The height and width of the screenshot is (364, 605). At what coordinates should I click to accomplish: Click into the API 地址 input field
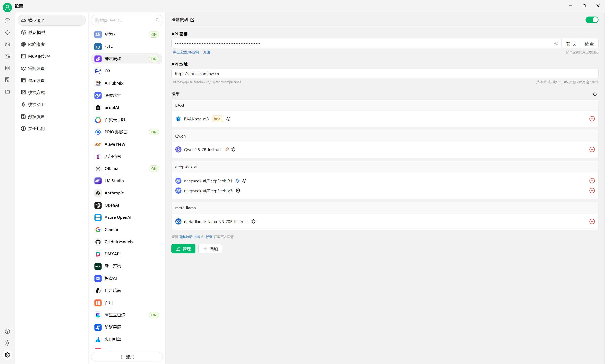point(385,74)
